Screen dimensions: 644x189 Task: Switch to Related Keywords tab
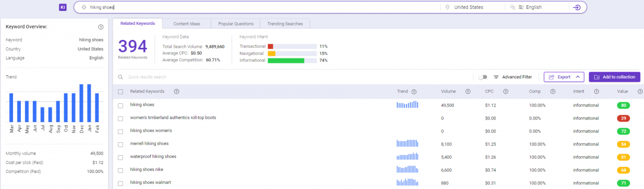138,23
